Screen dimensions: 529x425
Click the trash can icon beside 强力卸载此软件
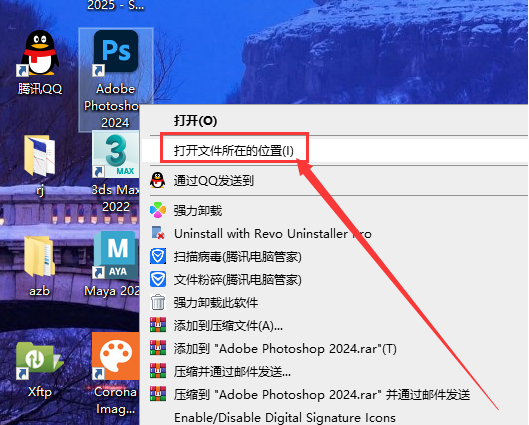click(x=158, y=302)
